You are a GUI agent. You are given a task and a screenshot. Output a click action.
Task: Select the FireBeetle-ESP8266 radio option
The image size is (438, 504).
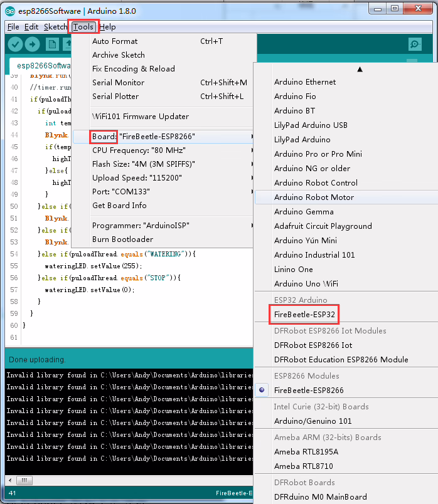point(309,390)
